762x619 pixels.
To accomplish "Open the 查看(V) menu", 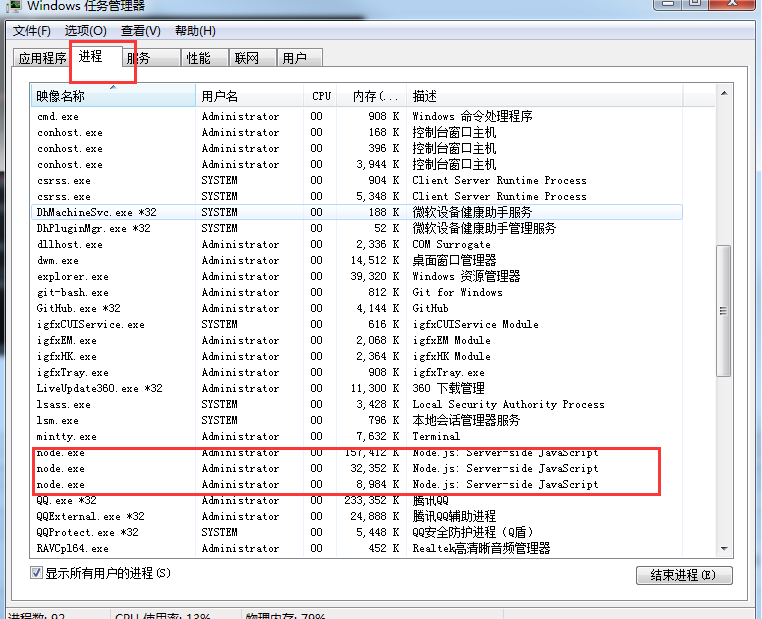I will (141, 31).
